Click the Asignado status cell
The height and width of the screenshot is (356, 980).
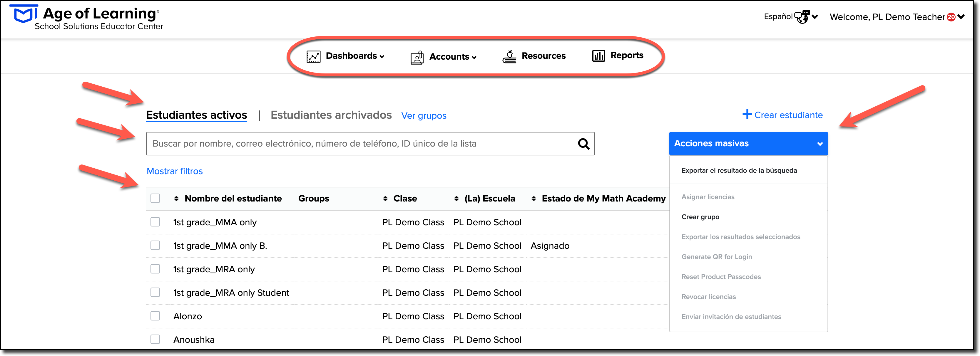point(550,246)
